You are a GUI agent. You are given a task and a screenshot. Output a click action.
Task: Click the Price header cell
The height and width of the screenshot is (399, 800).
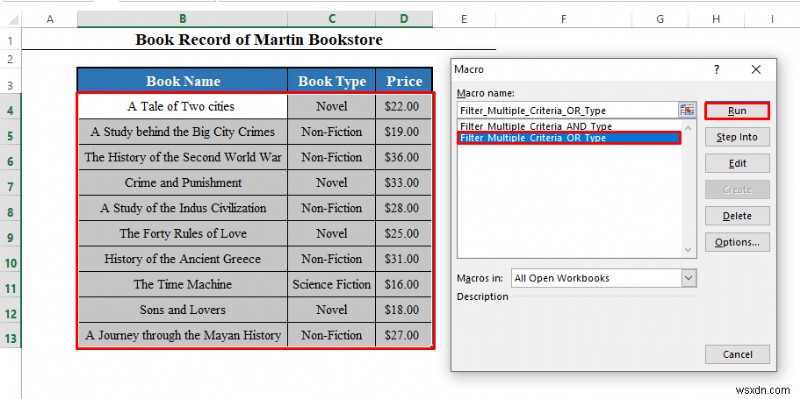tap(404, 81)
